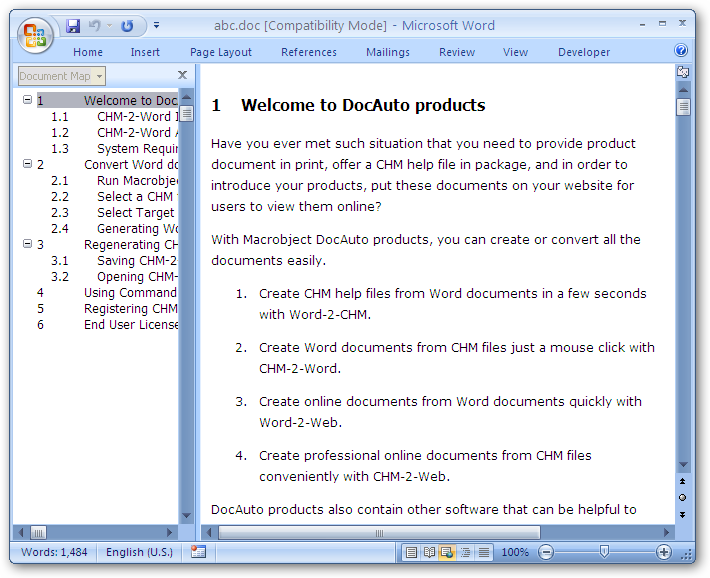Click the Undo icon

pyautogui.click(x=94, y=26)
